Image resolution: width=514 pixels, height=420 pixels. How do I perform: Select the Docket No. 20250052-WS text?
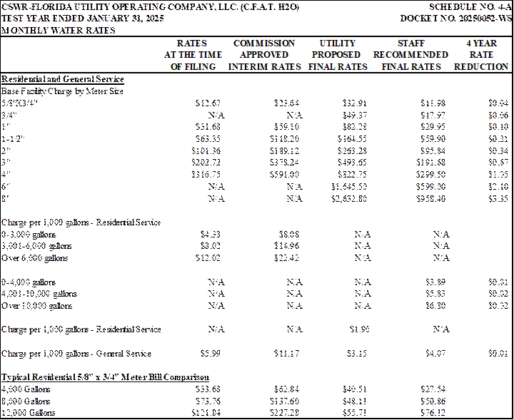(456, 19)
